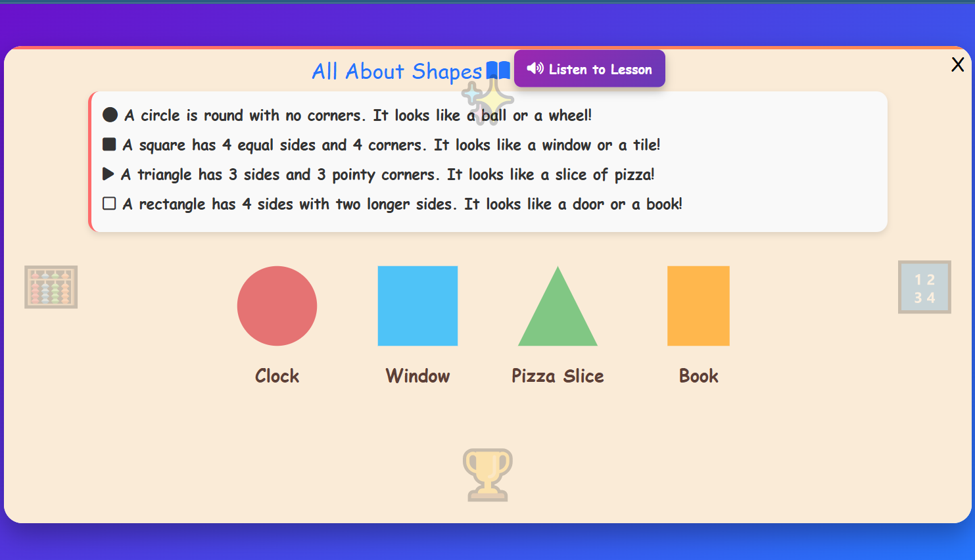Select the blue square shape
The width and height of the screenshot is (975, 560).
(417, 306)
